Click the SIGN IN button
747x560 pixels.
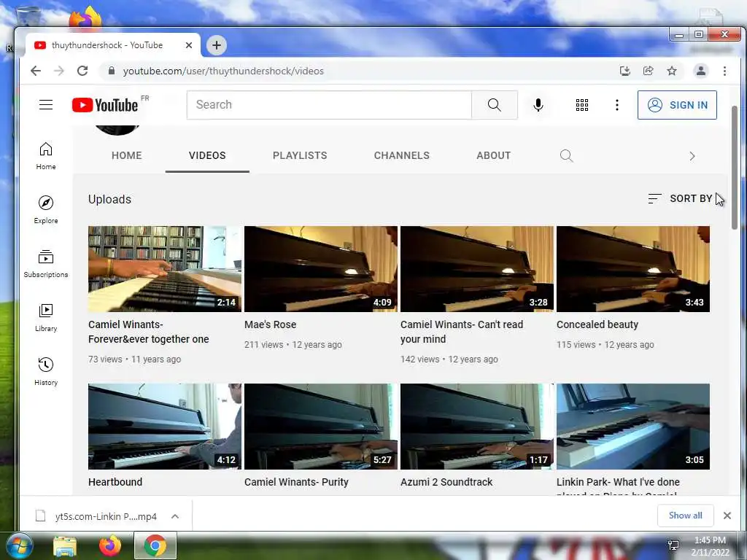point(677,105)
